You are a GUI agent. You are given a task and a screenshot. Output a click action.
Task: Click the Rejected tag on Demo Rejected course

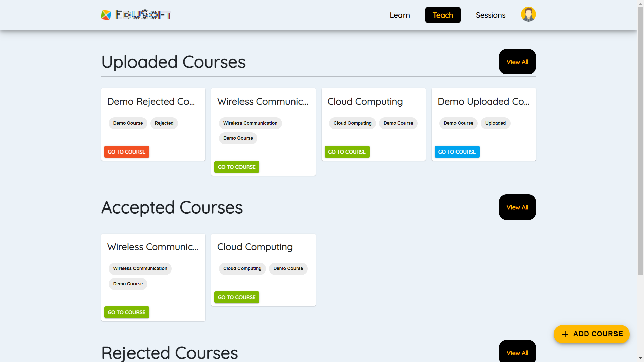164,123
